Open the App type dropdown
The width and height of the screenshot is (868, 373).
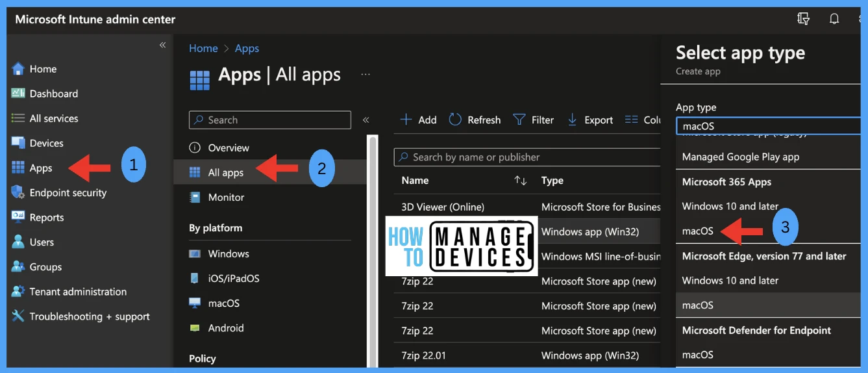[x=769, y=126]
